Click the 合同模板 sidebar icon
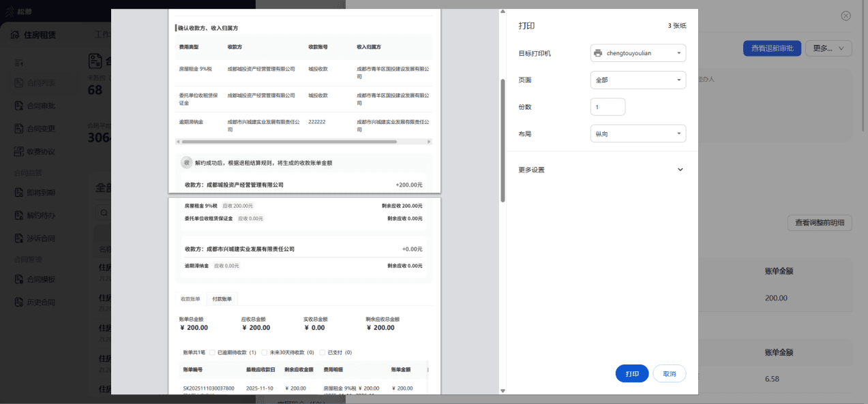The image size is (868, 404). 19,279
